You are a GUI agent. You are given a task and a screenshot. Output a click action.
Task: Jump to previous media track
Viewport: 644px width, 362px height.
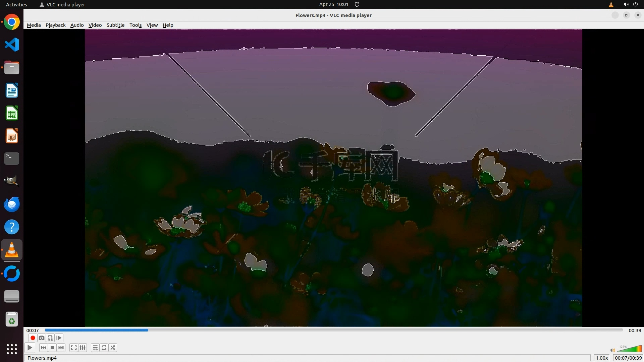[x=44, y=348]
